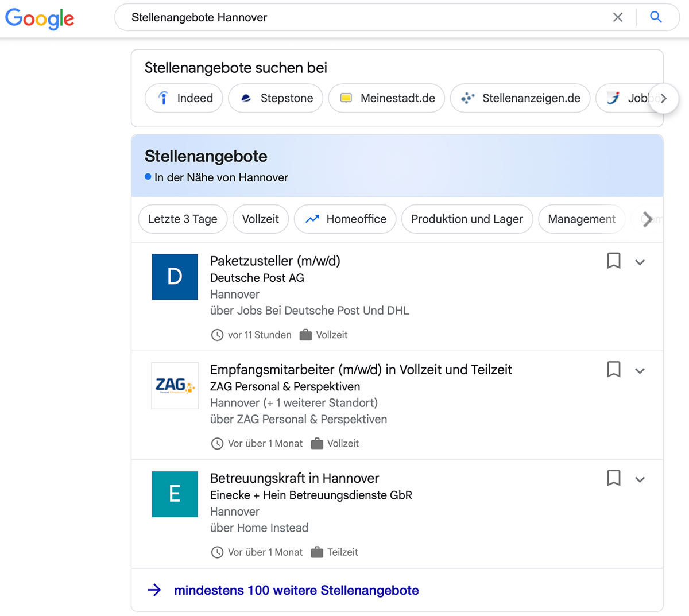Click the clock icon next to vor 11 Stunden
Viewport: 689px width, 616px height.
[x=217, y=335]
